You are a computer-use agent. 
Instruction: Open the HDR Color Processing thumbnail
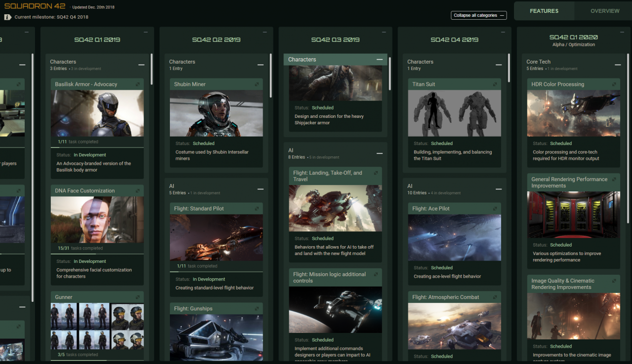[573, 113]
